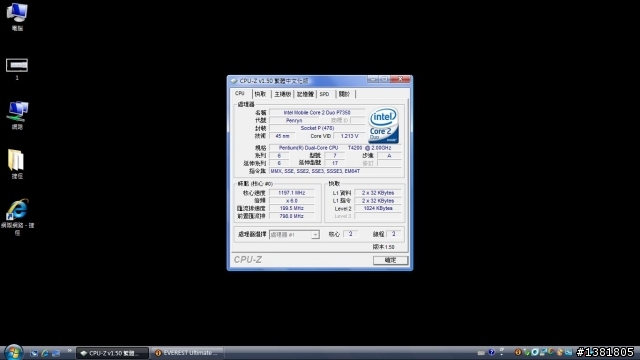Click the L1 data value 2 x 32 KBytes

click(378, 193)
